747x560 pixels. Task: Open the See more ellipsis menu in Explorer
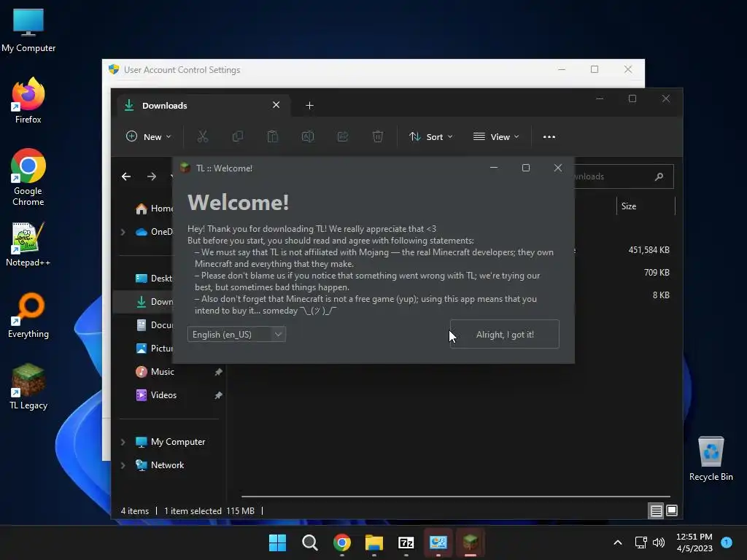tap(549, 136)
